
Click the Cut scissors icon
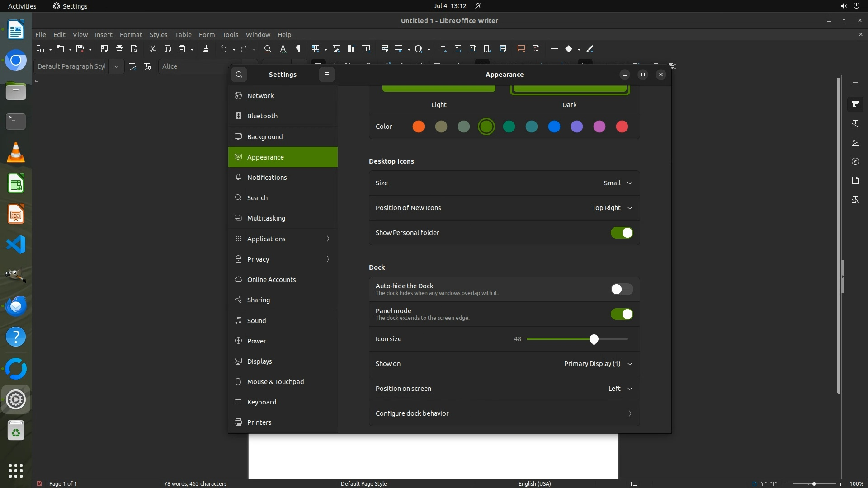pyautogui.click(x=152, y=49)
